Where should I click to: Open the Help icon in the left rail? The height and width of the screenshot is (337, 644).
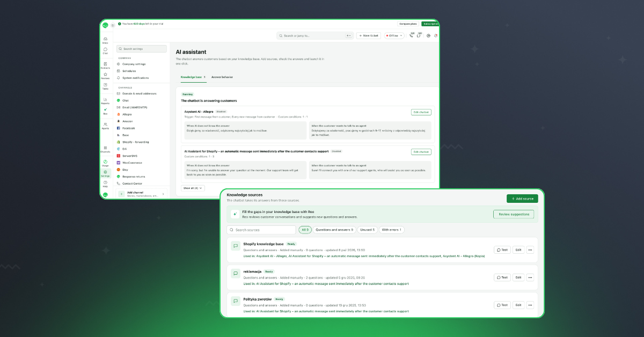[x=105, y=184]
